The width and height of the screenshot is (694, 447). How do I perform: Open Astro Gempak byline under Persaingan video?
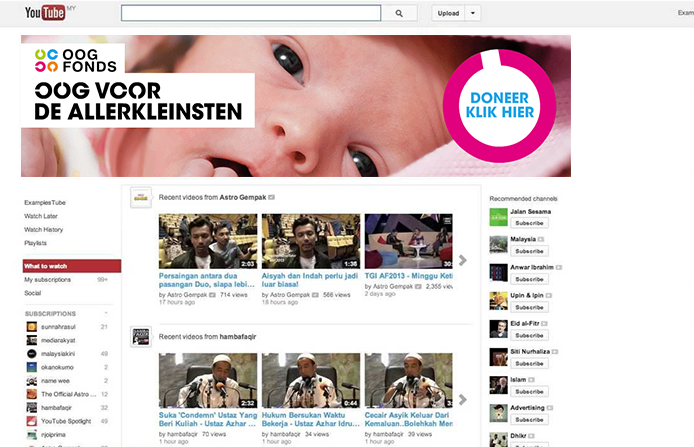(187, 295)
